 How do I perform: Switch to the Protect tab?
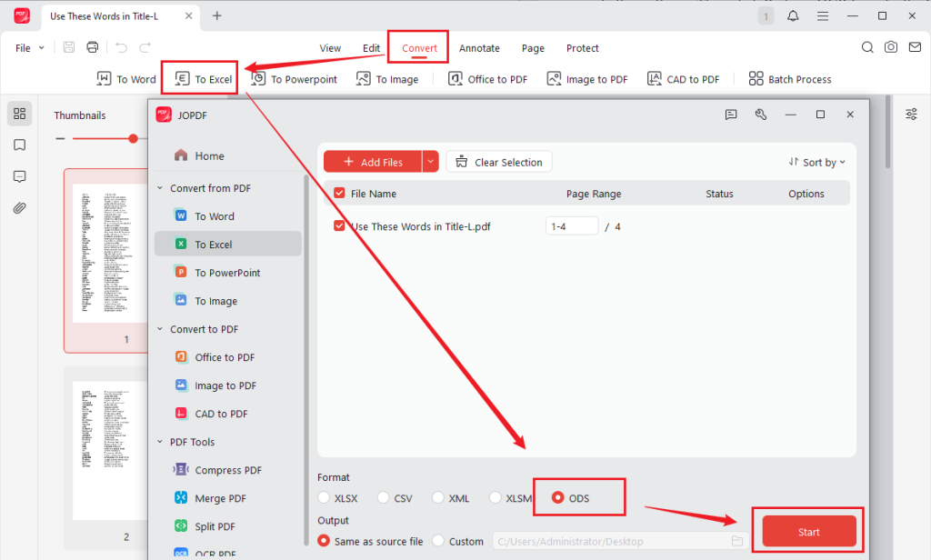tap(583, 48)
